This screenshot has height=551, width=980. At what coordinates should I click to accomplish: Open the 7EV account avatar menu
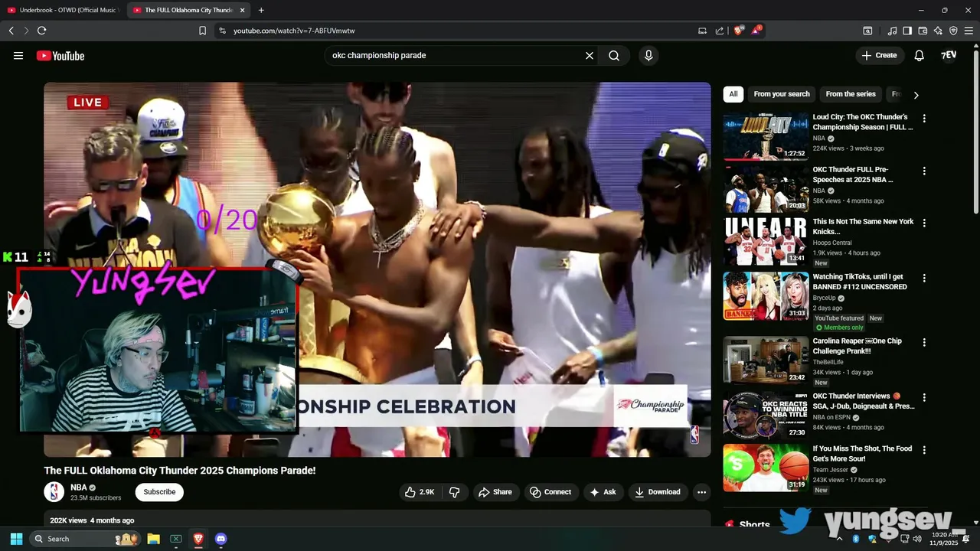point(949,55)
